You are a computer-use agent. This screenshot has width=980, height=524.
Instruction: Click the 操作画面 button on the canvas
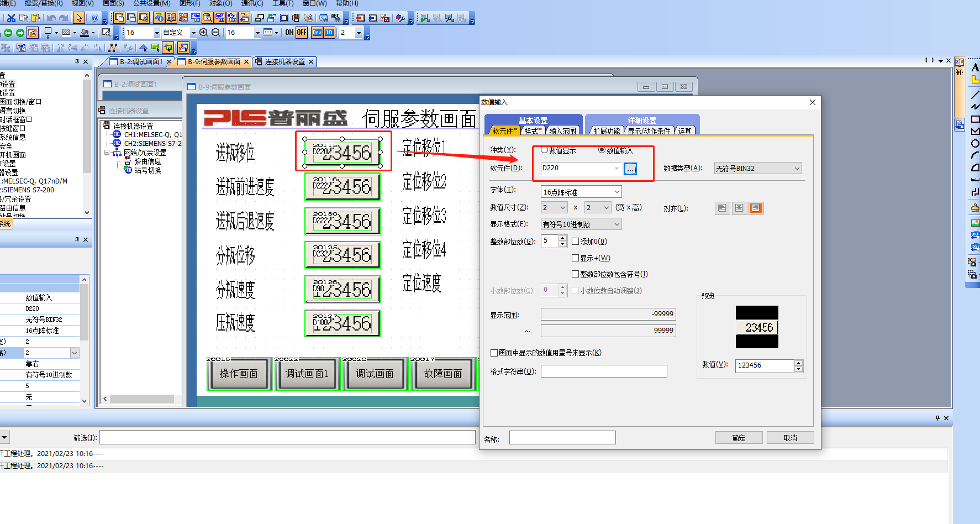click(x=239, y=374)
